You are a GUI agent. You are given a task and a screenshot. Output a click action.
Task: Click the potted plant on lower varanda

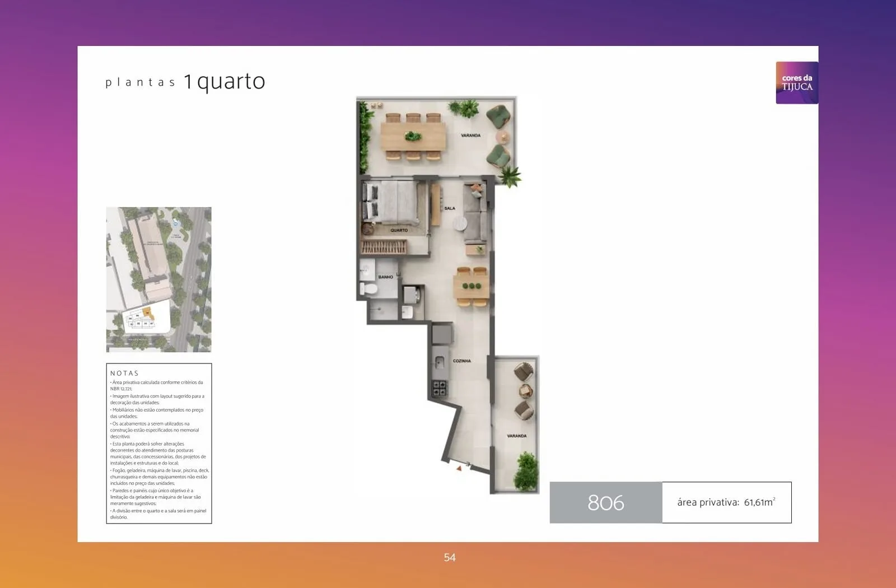[526, 471]
